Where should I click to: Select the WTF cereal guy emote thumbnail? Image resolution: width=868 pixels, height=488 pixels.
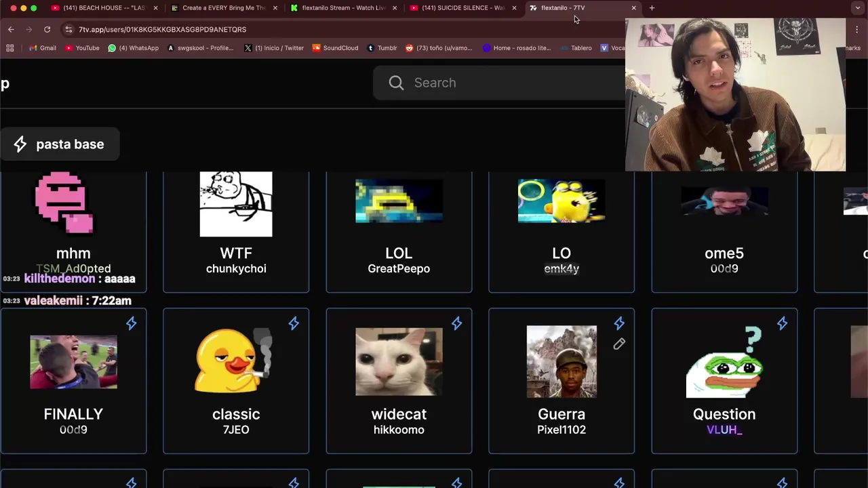pos(236,204)
